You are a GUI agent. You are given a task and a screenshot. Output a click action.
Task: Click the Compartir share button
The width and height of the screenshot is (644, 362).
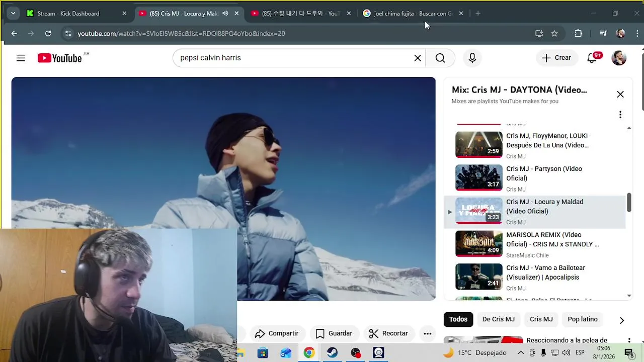(277, 333)
